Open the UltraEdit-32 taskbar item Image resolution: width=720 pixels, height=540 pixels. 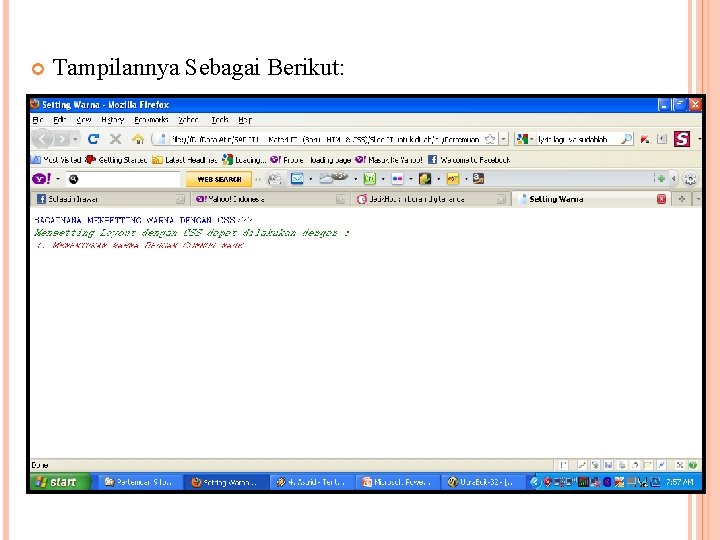(482, 482)
